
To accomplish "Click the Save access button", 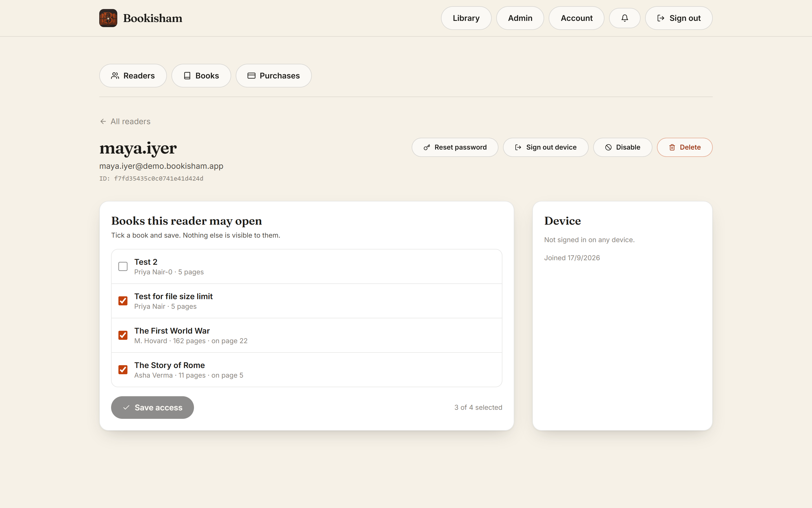I will point(152,407).
